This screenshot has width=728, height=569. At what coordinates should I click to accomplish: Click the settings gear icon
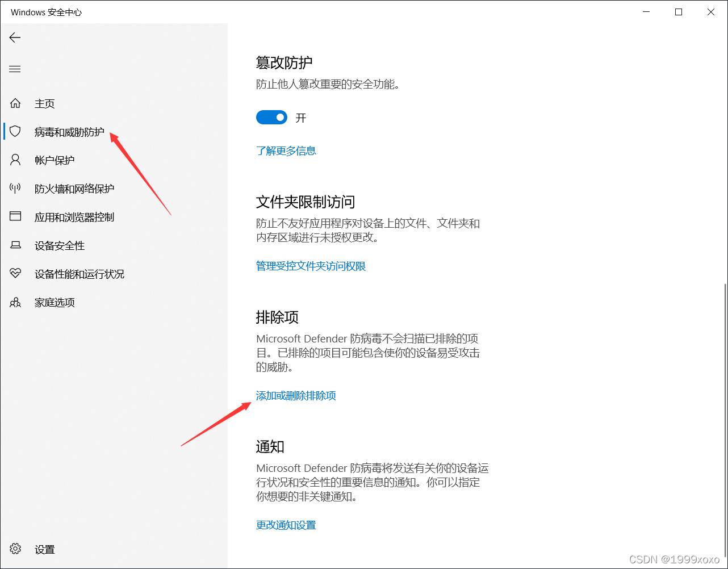click(15, 549)
